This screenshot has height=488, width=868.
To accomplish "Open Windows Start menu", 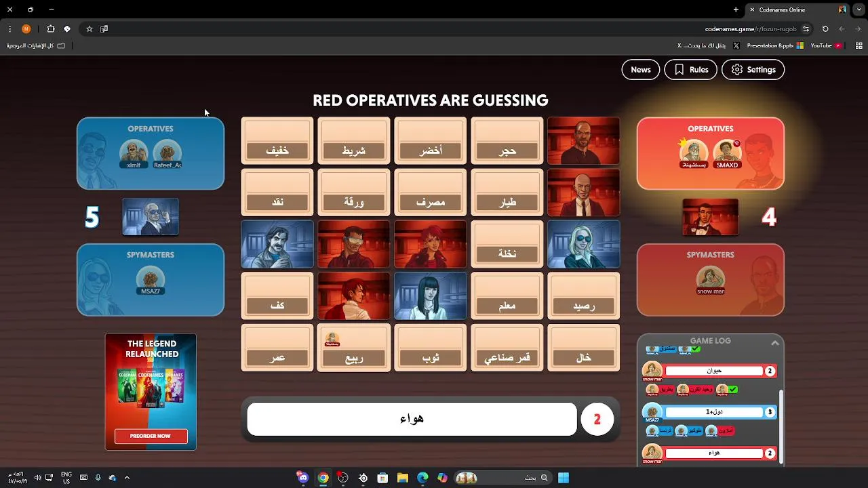I will [564, 478].
